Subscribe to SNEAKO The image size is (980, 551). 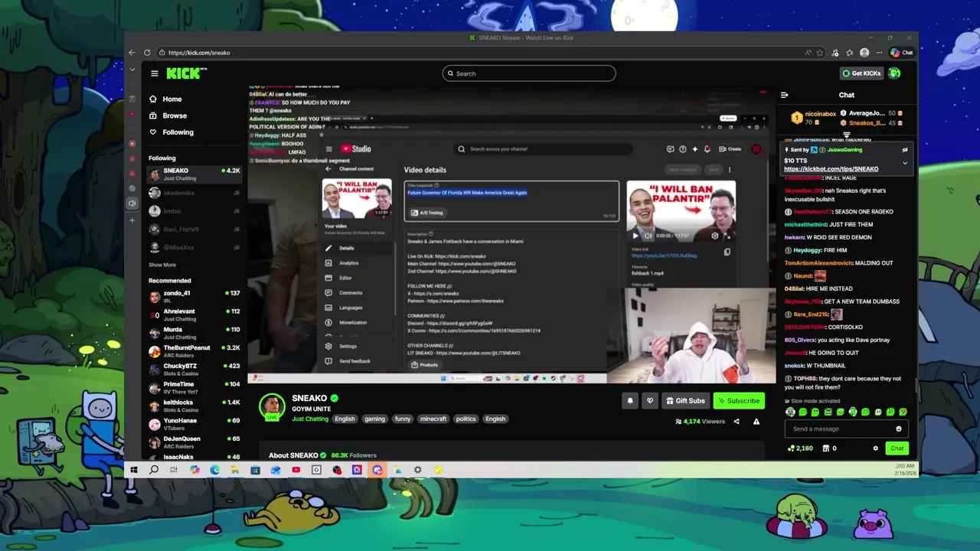[x=739, y=400]
